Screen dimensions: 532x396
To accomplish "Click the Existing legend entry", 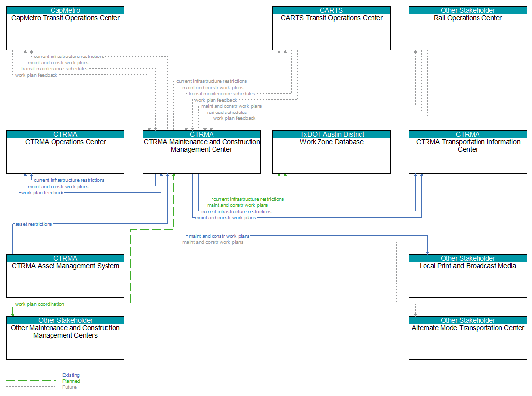I will (71, 375).
